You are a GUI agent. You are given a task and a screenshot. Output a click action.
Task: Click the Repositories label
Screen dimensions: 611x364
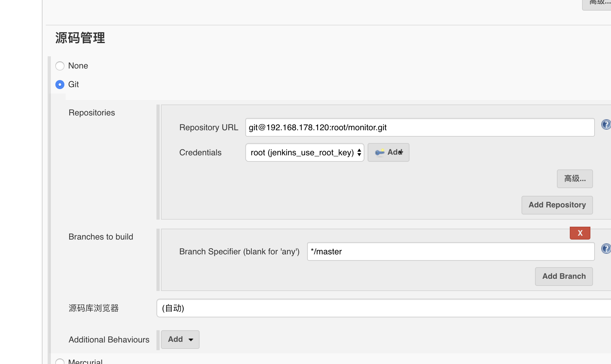tap(92, 113)
